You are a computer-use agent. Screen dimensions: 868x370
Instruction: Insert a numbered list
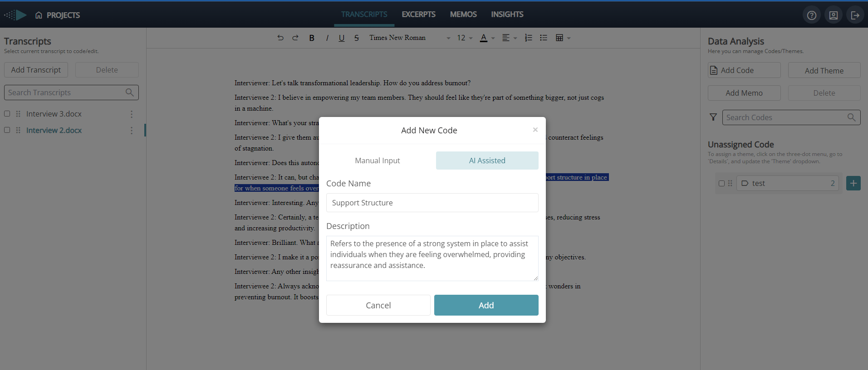coord(529,38)
